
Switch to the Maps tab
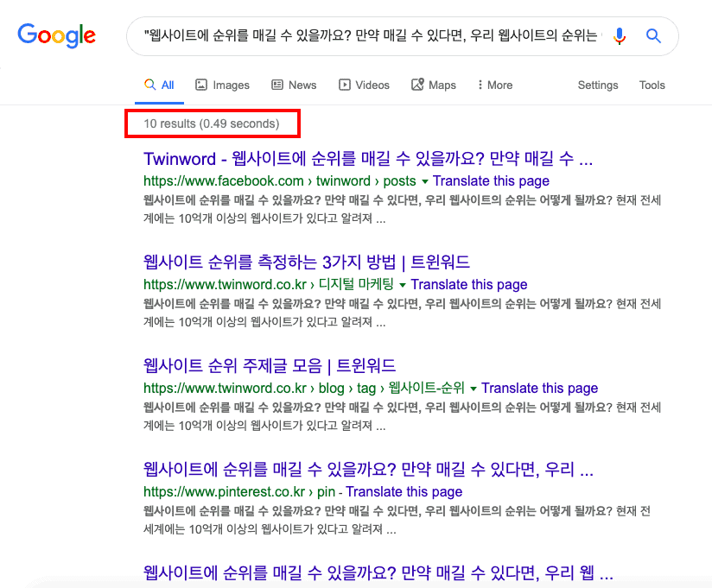[x=434, y=85]
